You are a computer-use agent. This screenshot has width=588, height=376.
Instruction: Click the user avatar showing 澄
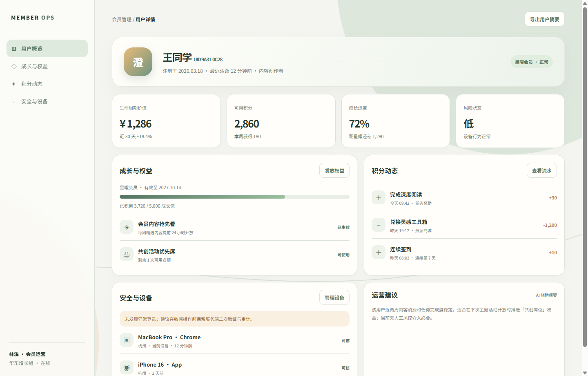[x=138, y=62]
